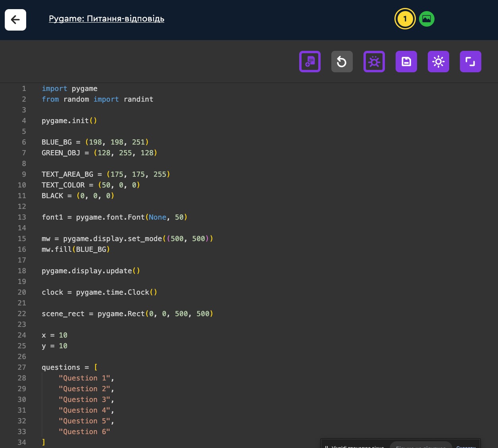Open the 'Pygame: Питання-відповідь' title link
498x448 pixels.
pyautogui.click(x=106, y=19)
